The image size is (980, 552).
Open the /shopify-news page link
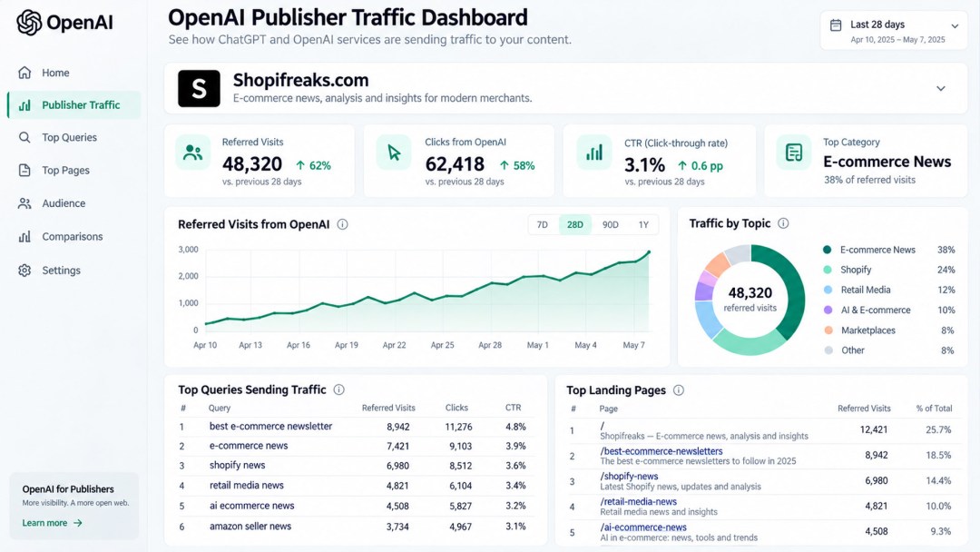(x=629, y=476)
